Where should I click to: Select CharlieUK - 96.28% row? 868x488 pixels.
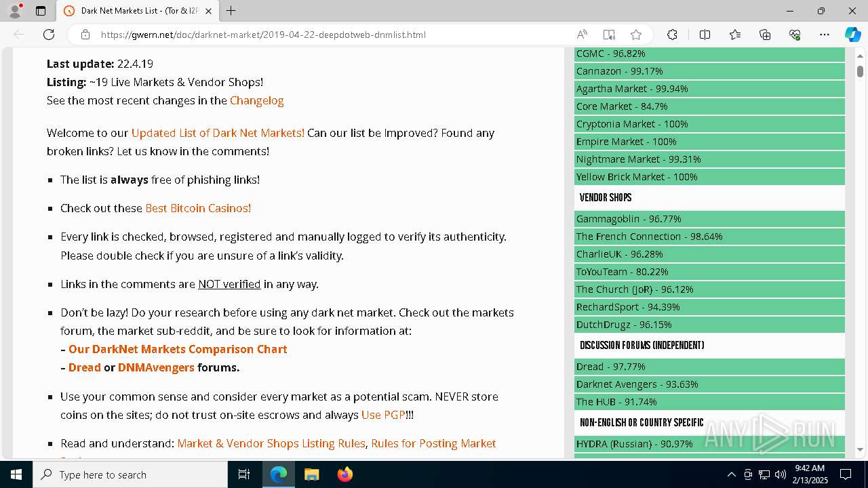coord(709,254)
